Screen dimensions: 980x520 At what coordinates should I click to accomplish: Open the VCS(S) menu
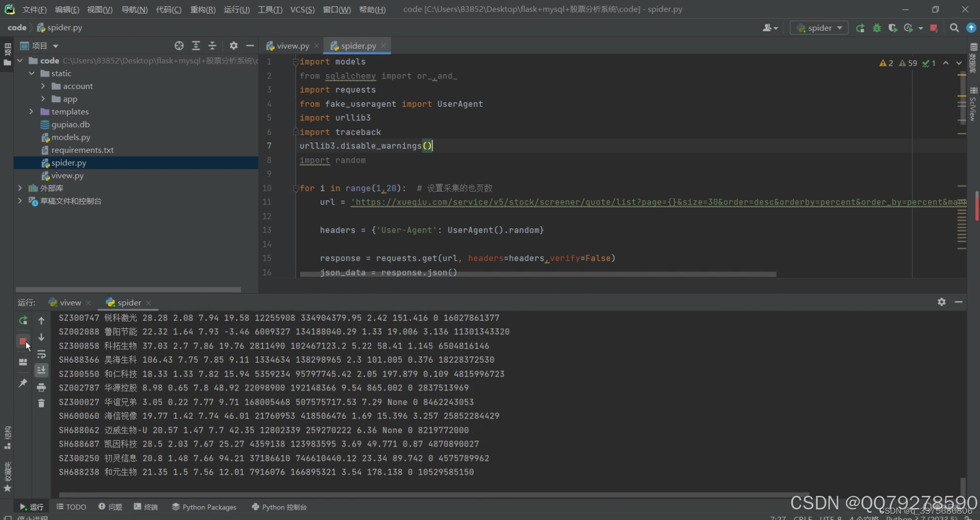point(302,10)
